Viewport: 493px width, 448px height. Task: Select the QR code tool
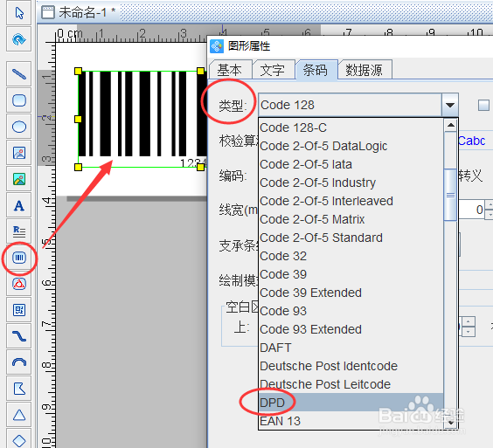[x=19, y=310]
